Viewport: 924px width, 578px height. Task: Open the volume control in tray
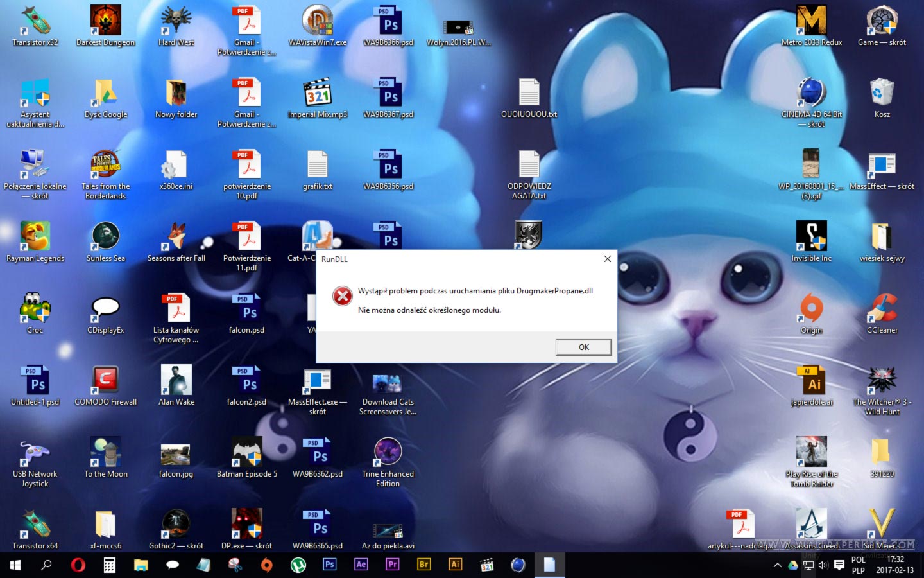coord(823,565)
